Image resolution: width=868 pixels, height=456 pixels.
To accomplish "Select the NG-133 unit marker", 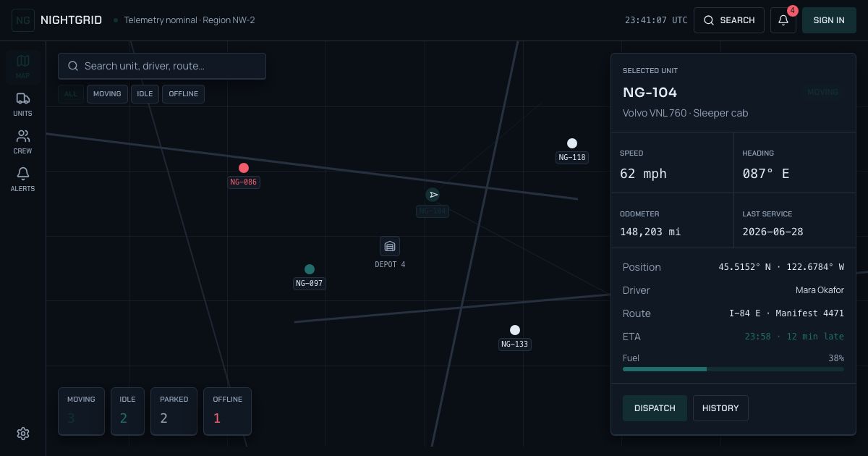I will click(x=515, y=330).
